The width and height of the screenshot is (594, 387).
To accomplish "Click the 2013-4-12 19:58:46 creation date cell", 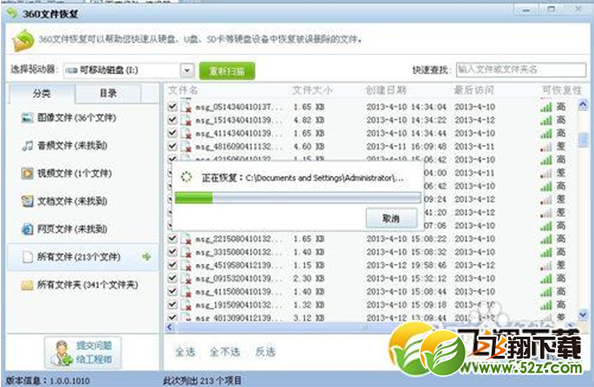I will [x=406, y=265].
